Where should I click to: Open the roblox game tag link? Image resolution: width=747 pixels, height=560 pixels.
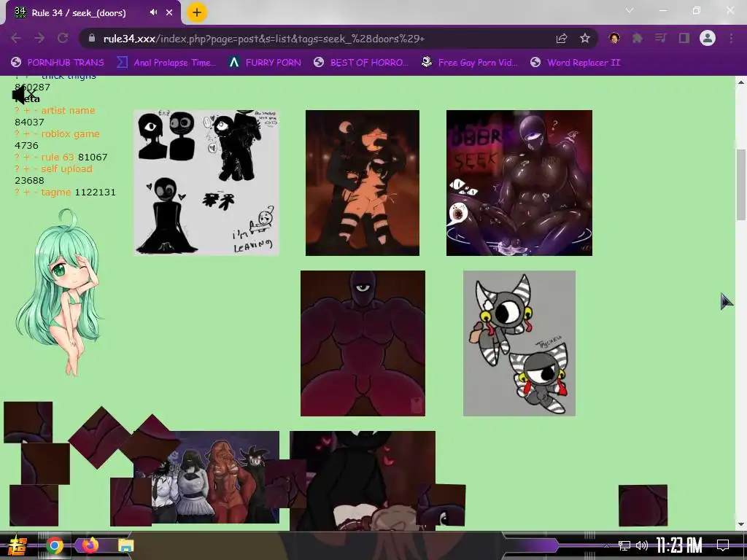[71, 134]
